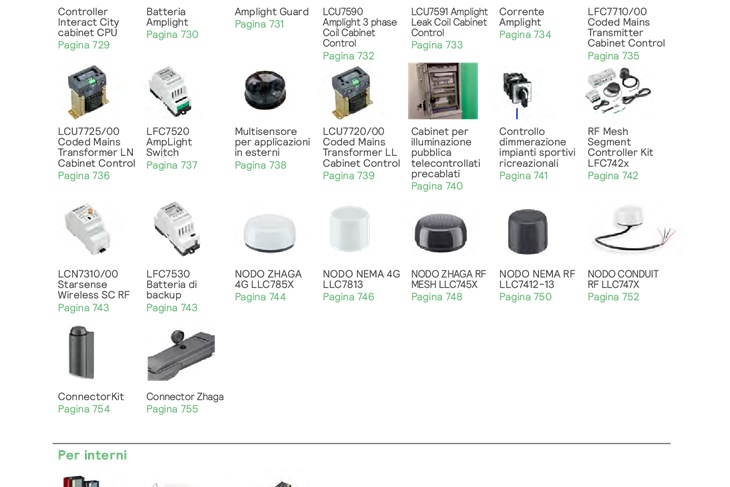This screenshot has height=487, width=730.
Task: Click the LCU7725/00 Coded Mains Transformer image
Action: pyautogui.click(x=88, y=92)
